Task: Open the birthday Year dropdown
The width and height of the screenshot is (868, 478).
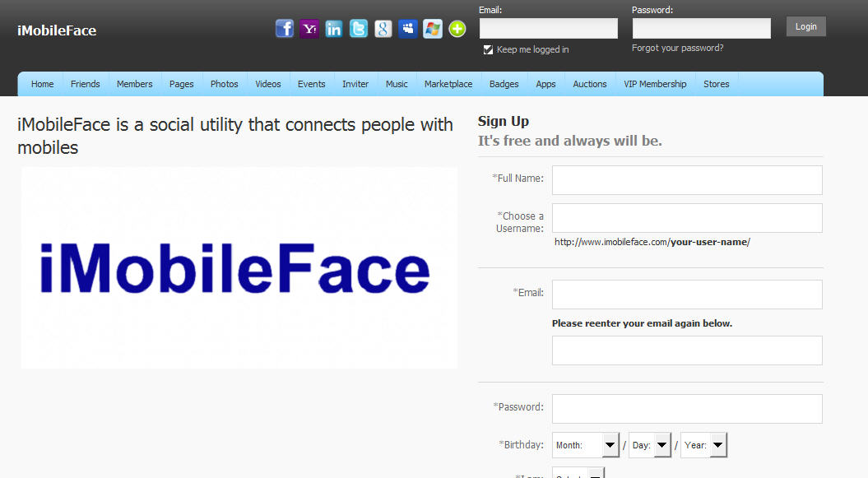Action: (703, 445)
